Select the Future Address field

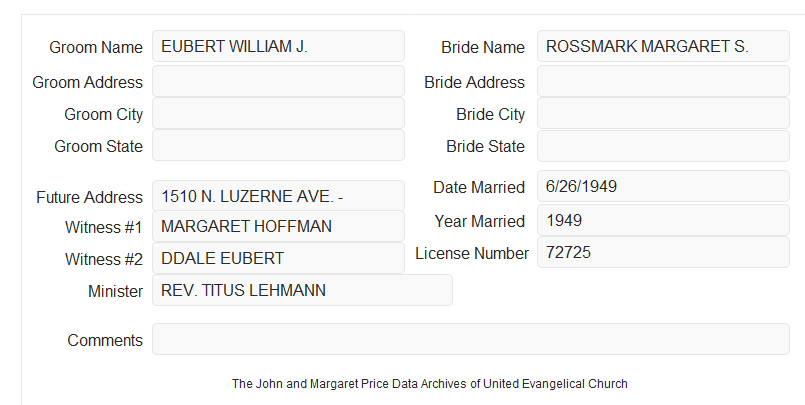pyautogui.click(x=278, y=196)
